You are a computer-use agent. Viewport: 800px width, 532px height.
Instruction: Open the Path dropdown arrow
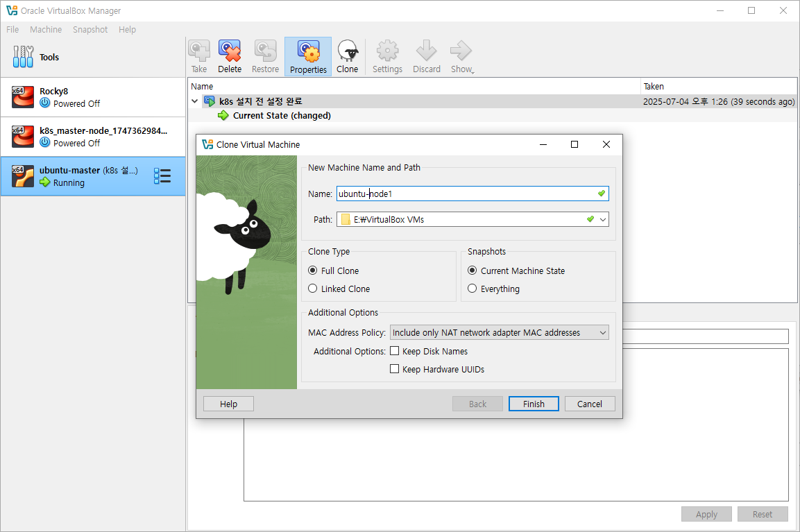coord(603,219)
